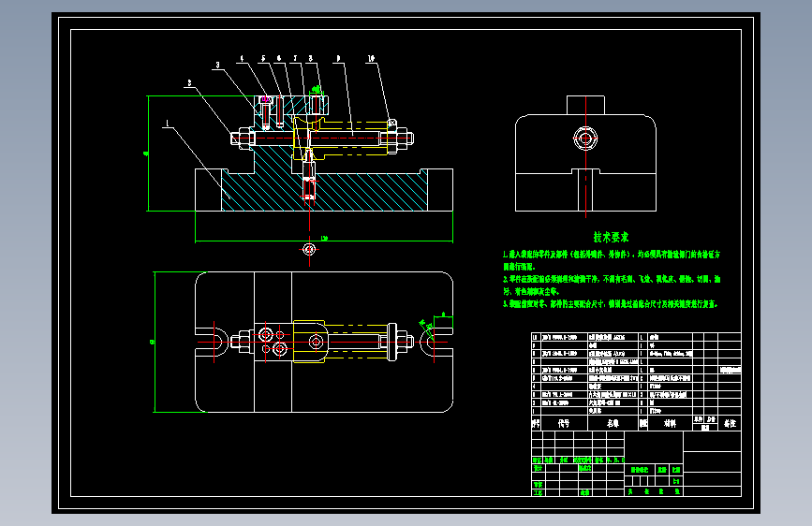Click third technical requirement line starting with '3.'

tap(610, 304)
